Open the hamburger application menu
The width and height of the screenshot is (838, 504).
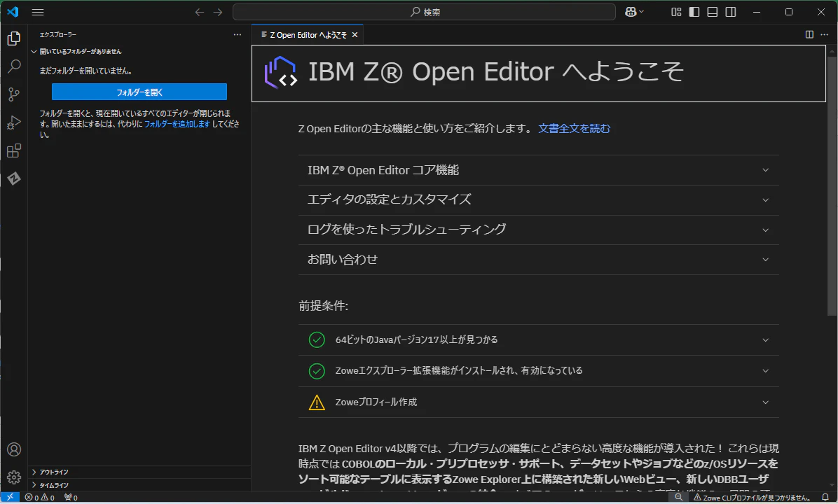[38, 12]
